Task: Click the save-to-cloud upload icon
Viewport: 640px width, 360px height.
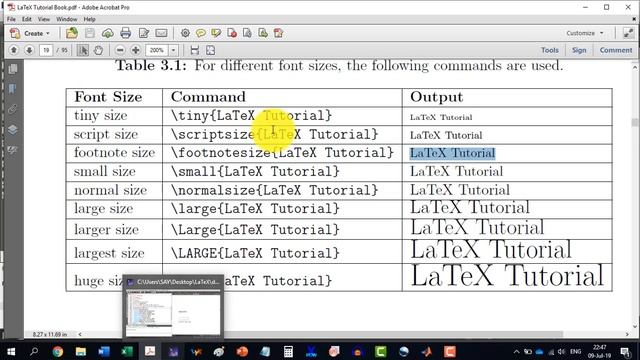Action: (108, 33)
